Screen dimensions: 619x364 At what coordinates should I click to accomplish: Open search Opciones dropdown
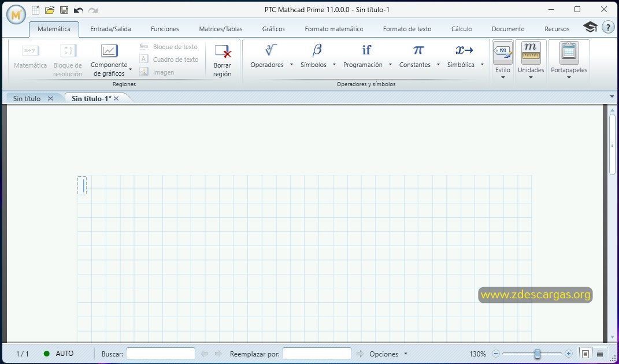388,354
